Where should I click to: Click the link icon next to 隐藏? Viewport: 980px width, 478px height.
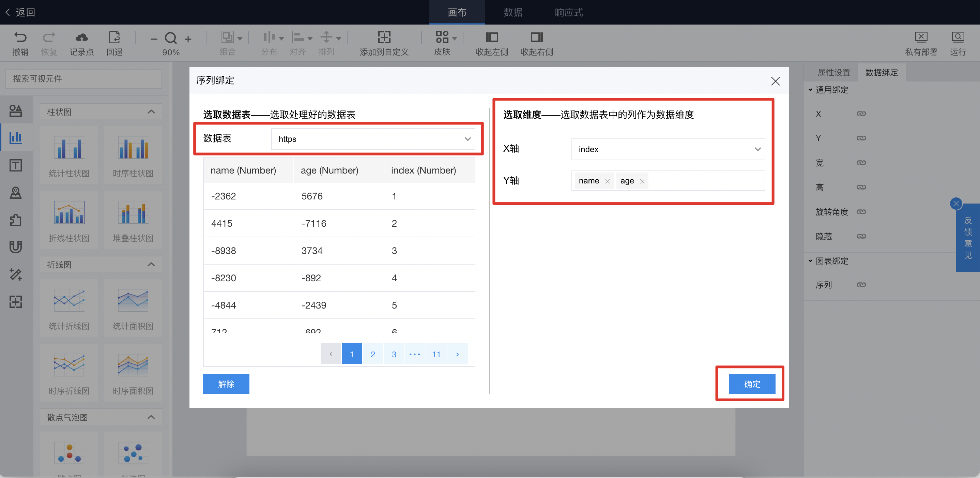point(861,236)
